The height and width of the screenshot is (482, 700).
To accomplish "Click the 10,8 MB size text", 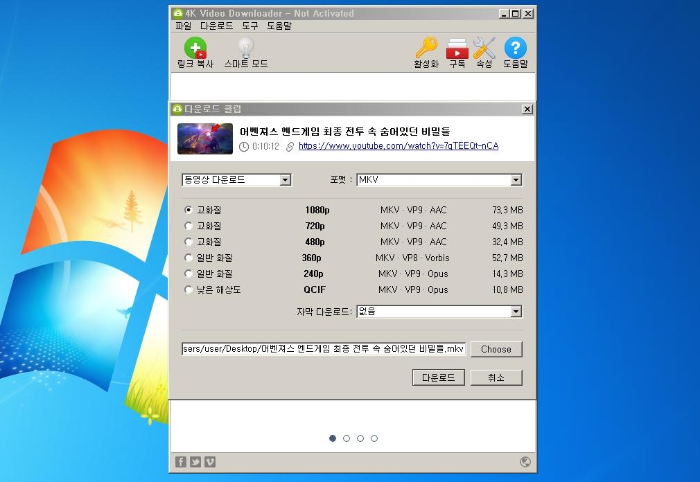I will pyautogui.click(x=508, y=290).
